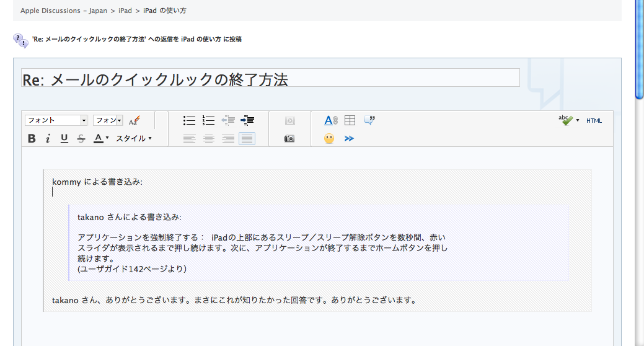Open the text color picker
Image resolution: width=644 pixels, height=346 pixels.
click(x=101, y=138)
